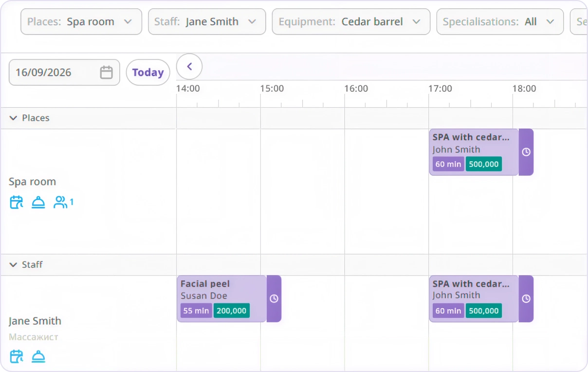Viewport: 588px width, 372px height.
Task: Click the Spa room people count icon
Action: click(63, 202)
